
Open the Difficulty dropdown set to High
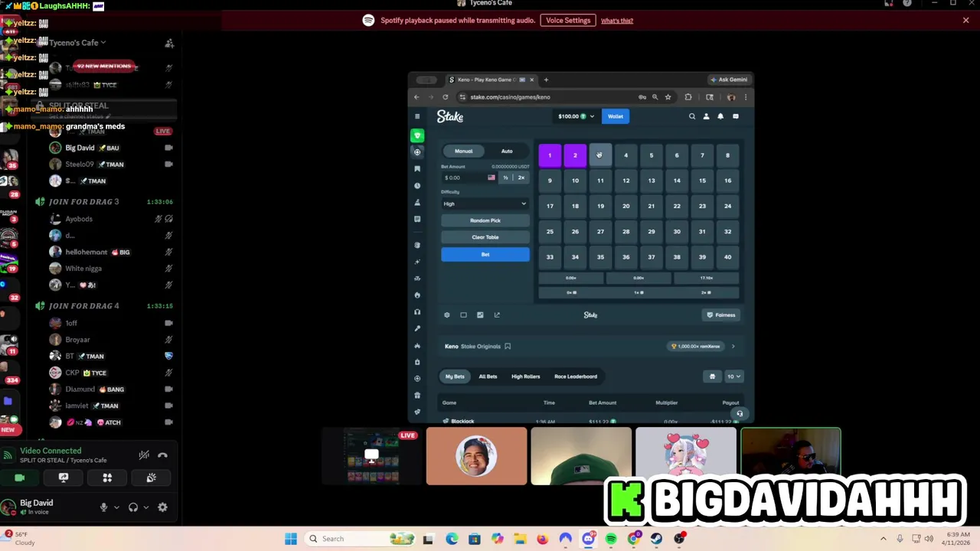(485, 204)
